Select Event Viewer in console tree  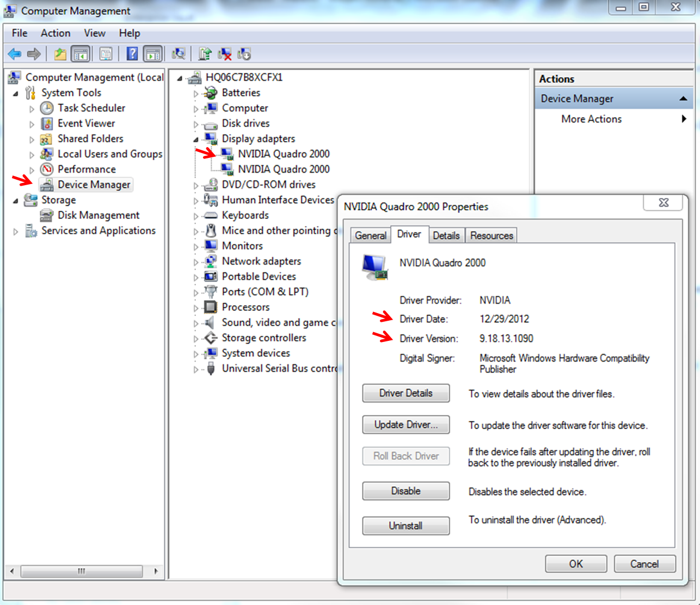[x=87, y=123]
